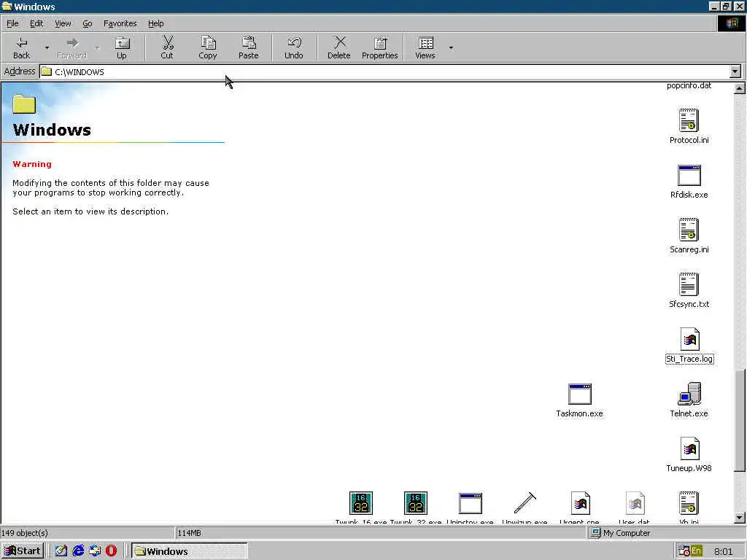
Task: Click the 149 object(s) status text
Action: point(25,533)
